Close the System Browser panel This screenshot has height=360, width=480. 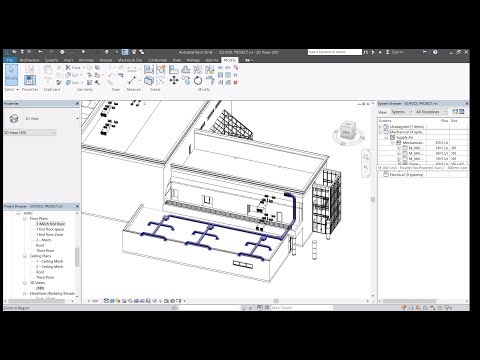(x=467, y=104)
